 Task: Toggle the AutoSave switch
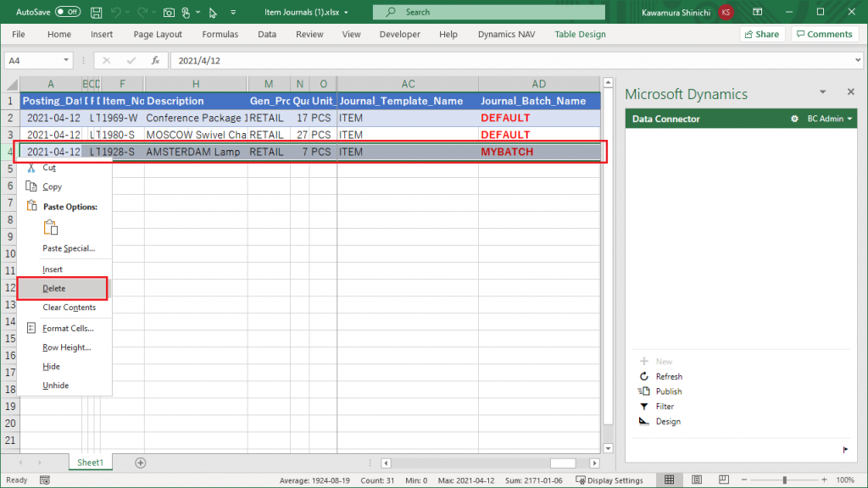68,12
